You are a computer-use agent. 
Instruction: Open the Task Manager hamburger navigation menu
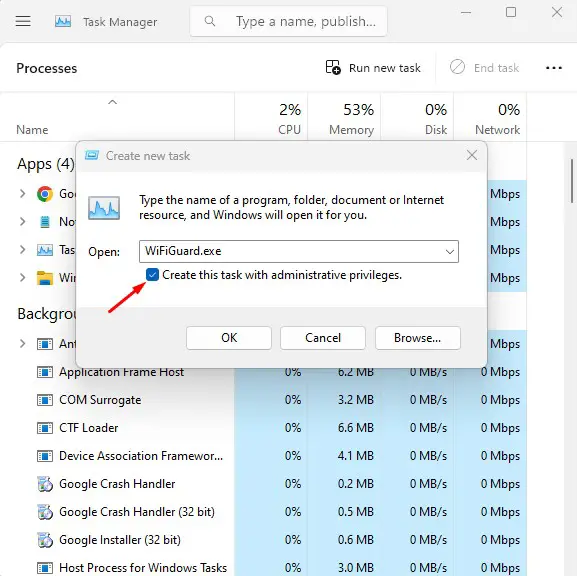[23, 21]
